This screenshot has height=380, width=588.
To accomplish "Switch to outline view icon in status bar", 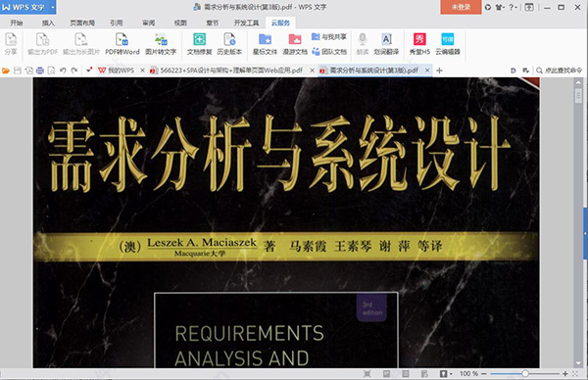I will (x=424, y=373).
